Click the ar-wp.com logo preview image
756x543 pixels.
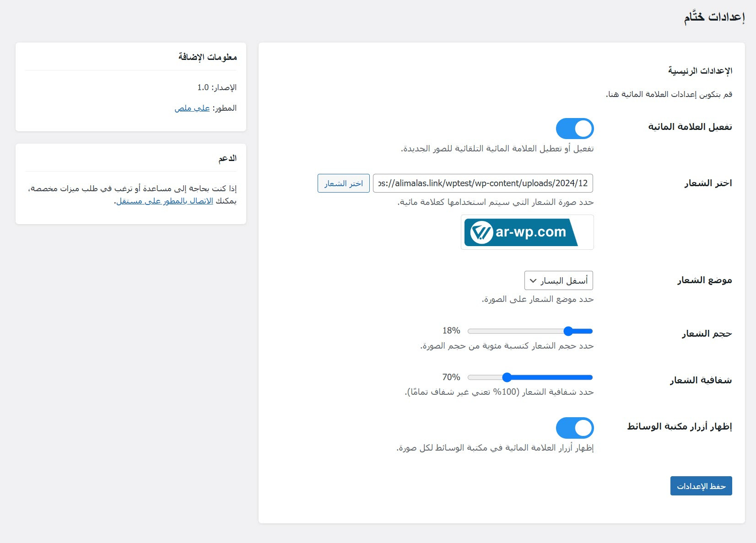[x=527, y=232]
